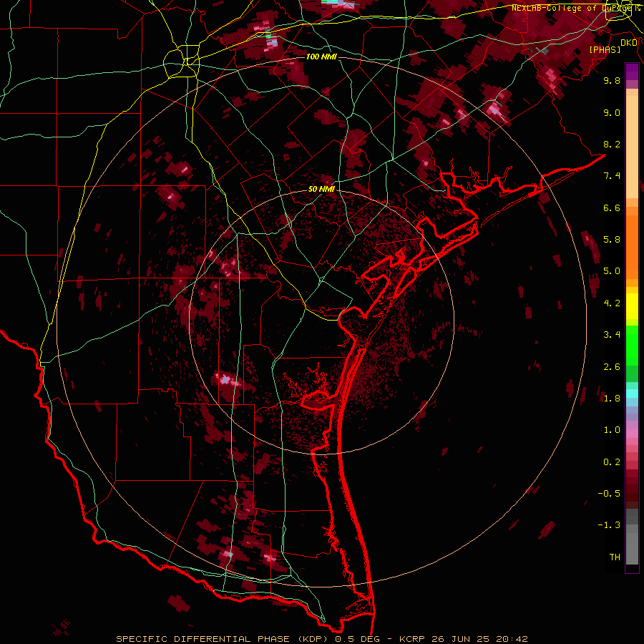Click the 2.6 legend label
644x644 pixels.
[x=612, y=367]
